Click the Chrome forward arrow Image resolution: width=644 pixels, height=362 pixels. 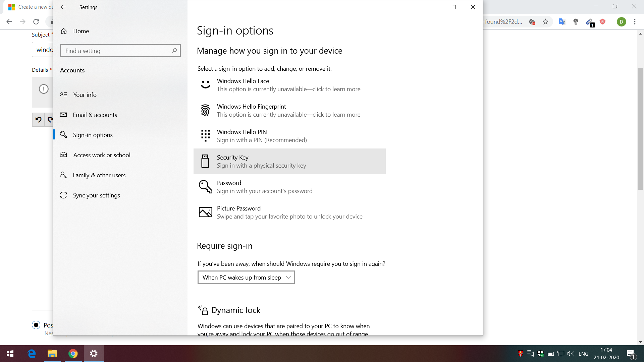point(22,22)
